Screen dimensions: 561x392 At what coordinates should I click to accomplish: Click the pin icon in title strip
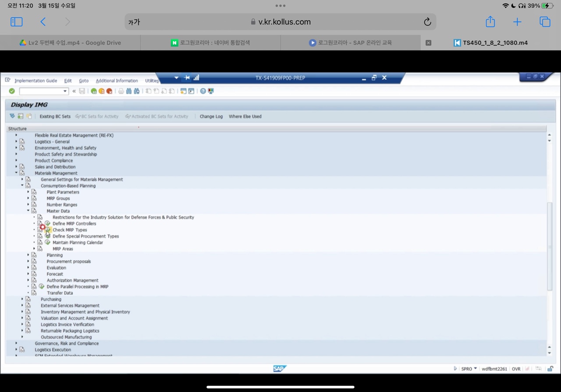(187, 78)
